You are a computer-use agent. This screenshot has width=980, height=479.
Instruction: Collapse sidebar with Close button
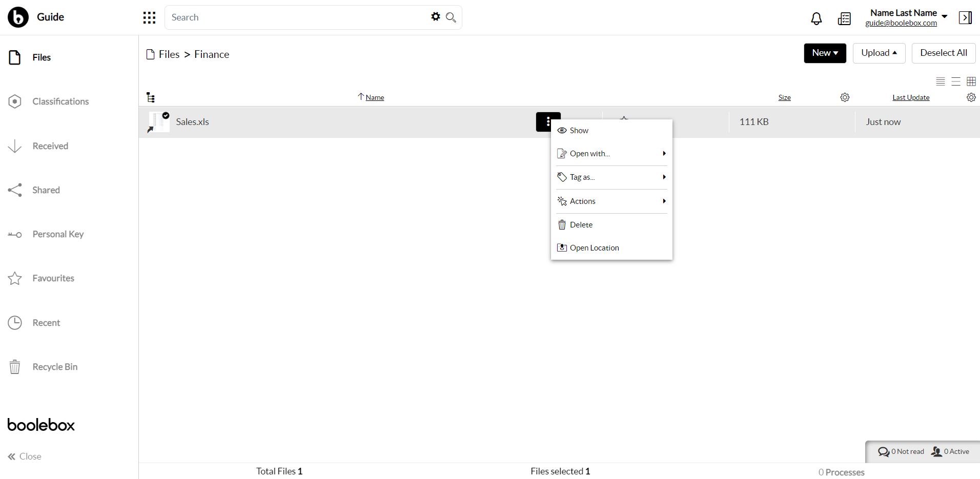[x=25, y=456]
